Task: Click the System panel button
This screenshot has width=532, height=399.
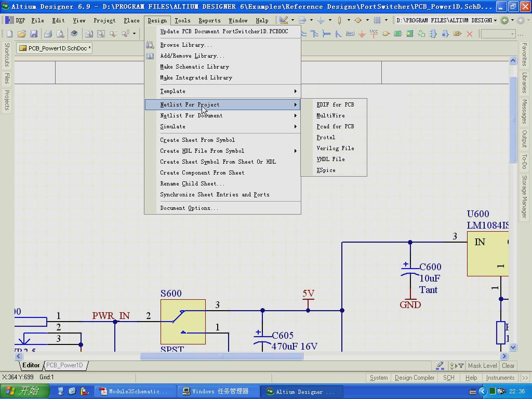Action: pos(379,378)
